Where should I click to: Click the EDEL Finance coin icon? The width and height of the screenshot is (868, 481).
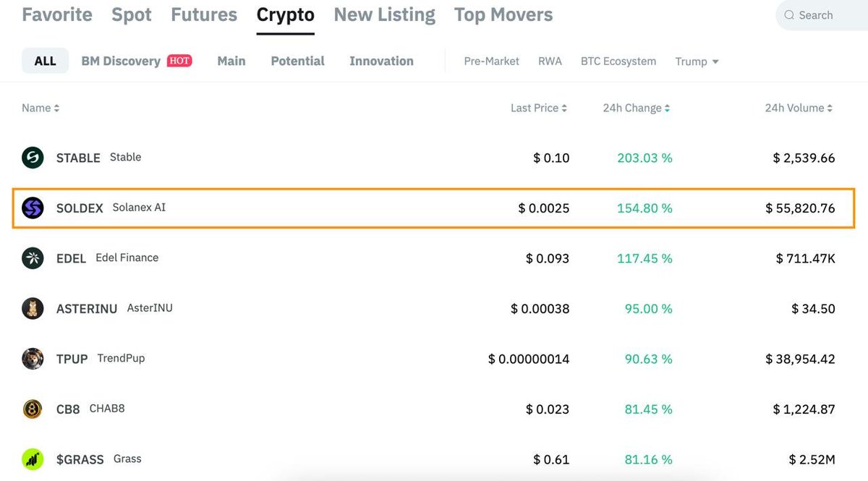tap(32, 257)
